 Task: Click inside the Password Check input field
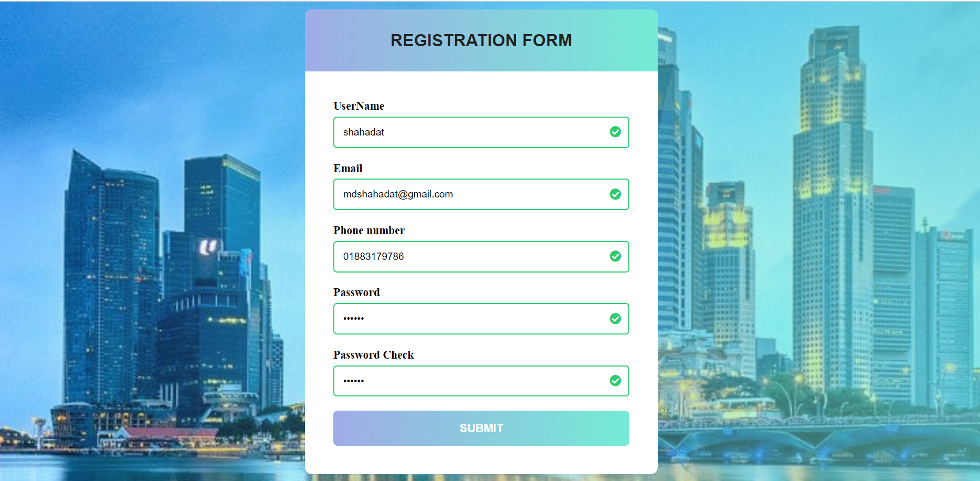(481, 381)
